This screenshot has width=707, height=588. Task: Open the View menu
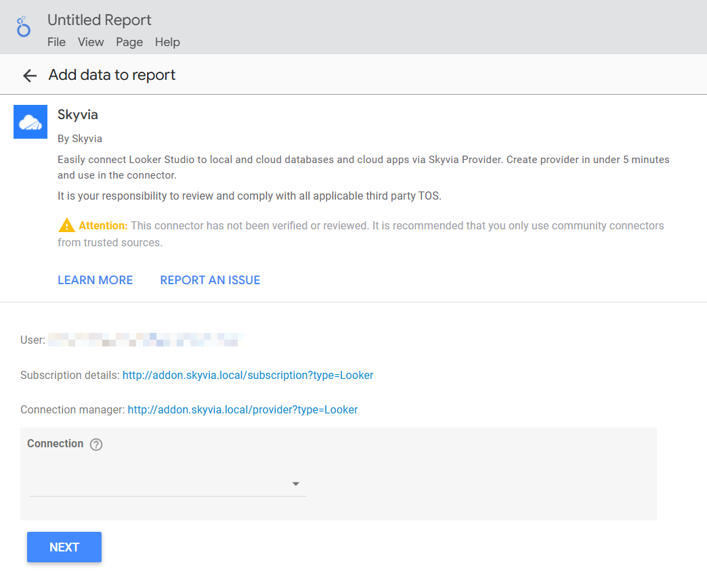(91, 42)
